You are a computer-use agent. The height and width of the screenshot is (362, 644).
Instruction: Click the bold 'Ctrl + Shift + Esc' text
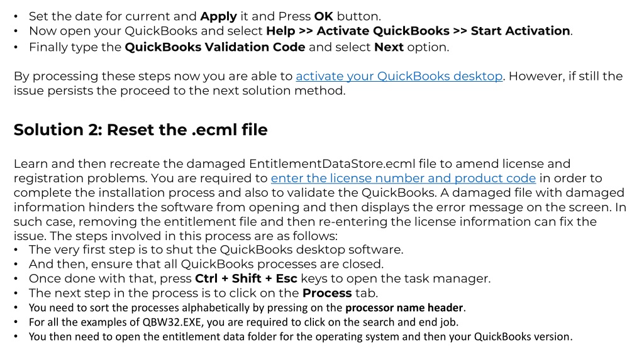[246, 278]
